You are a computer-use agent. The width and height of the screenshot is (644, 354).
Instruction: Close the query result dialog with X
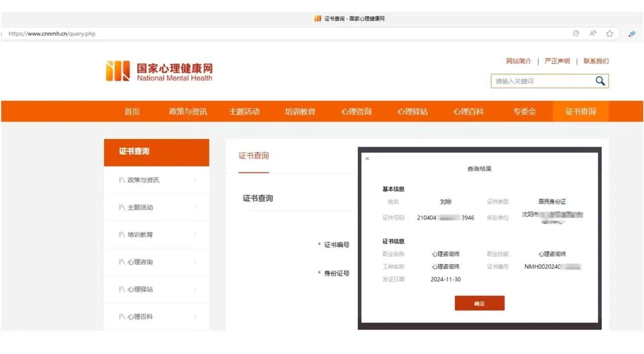pos(367,159)
